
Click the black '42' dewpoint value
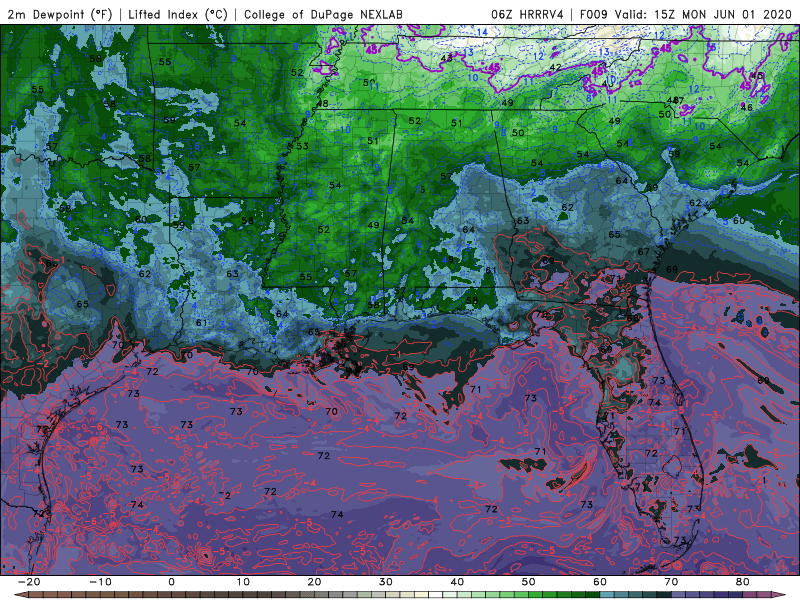coord(555,67)
